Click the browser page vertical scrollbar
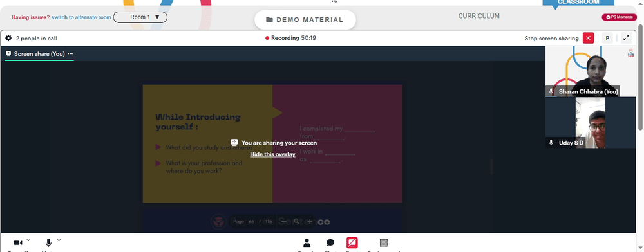The width and height of the screenshot is (644, 252). point(641,78)
